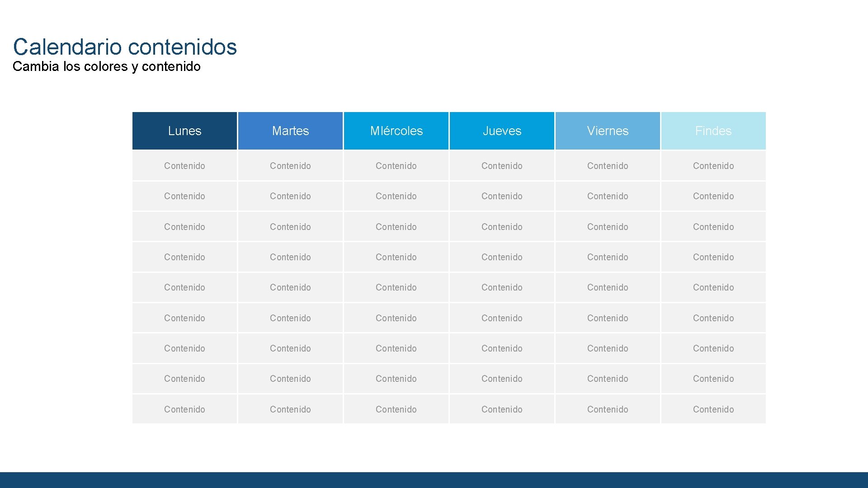Click eighth-row Contenido cell under Jueves
The image size is (868, 488).
tap(502, 379)
